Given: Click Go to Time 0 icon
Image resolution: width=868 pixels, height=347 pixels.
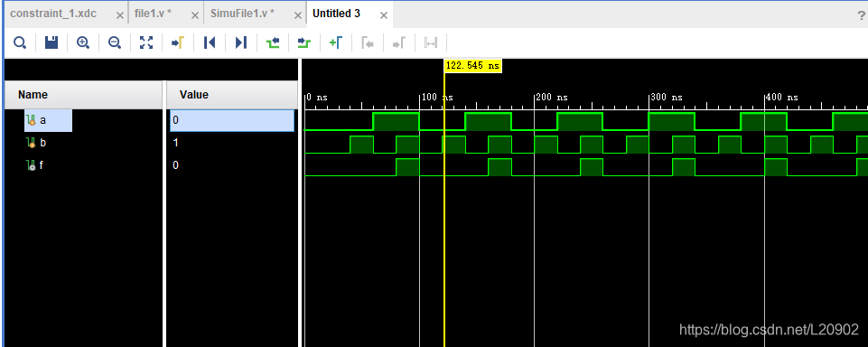Looking at the screenshot, I should [210, 42].
